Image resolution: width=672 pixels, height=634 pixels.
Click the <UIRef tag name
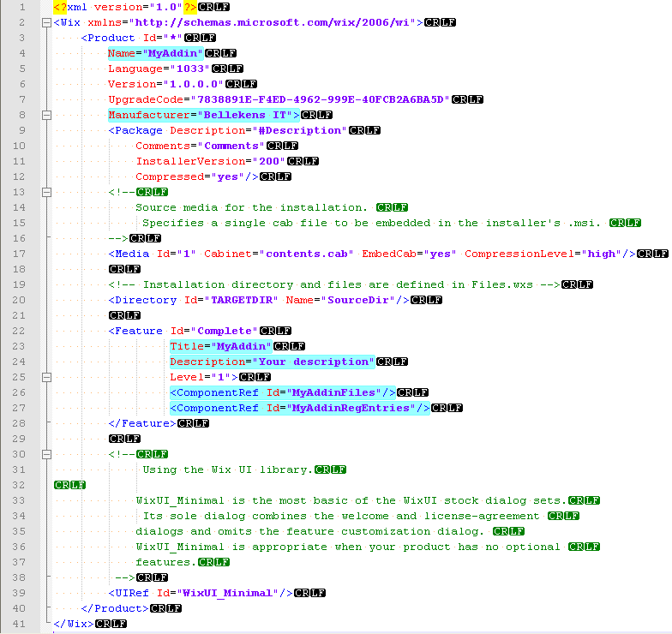pos(129,593)
